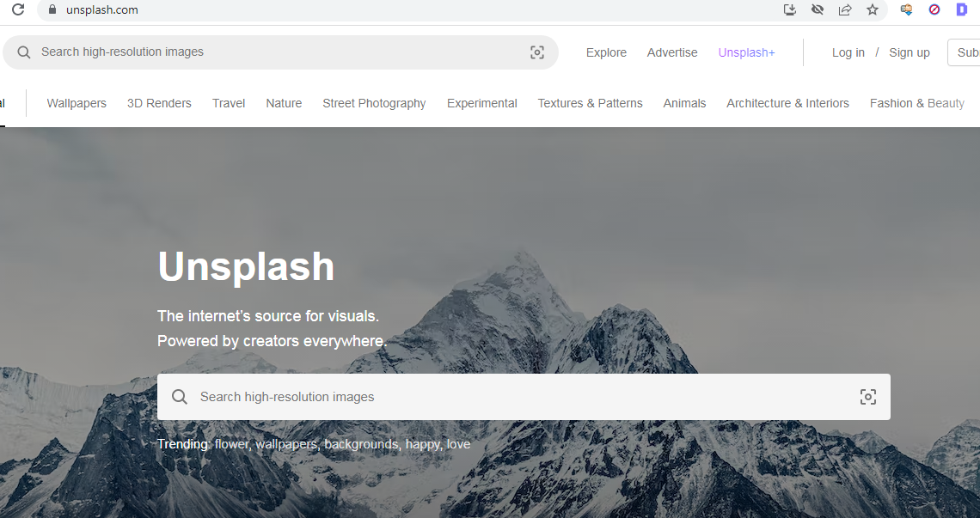Viewport: 980px width, 518px height.
Task: Focus the hero Search high-resolution images field
Action: (x=524, y=397)
